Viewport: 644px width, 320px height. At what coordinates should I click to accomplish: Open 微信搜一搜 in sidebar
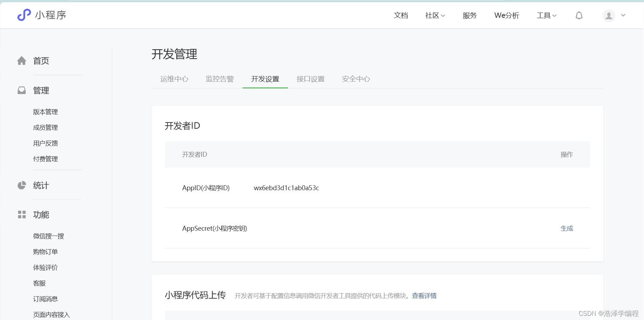coord(49,236)
